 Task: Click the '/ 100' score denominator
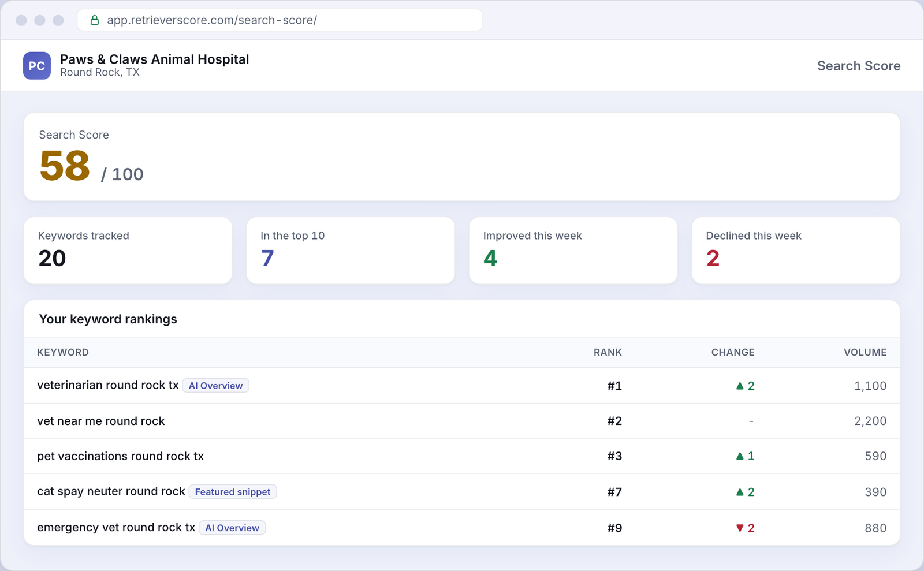[122, 174]
